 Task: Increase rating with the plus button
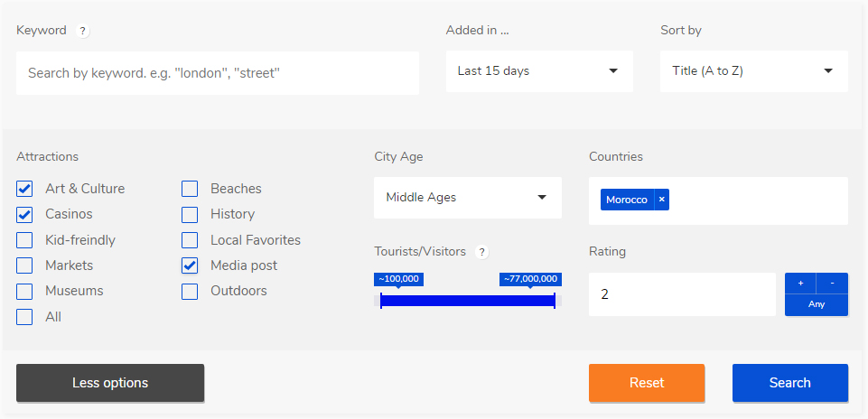(x=800, y=283)
